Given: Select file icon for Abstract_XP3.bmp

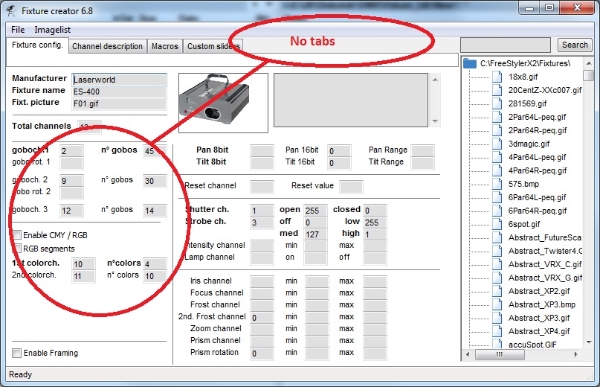Looking at the screenshot, I should [497, 304].
